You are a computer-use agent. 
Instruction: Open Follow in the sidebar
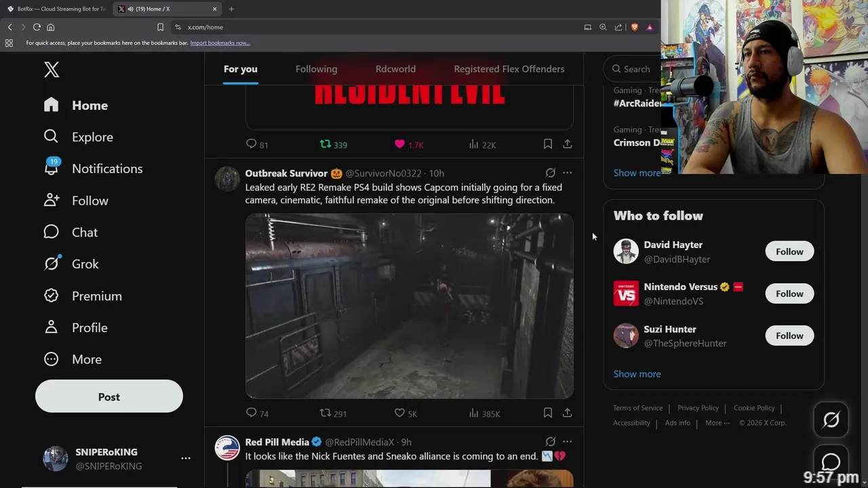point(76,201)
